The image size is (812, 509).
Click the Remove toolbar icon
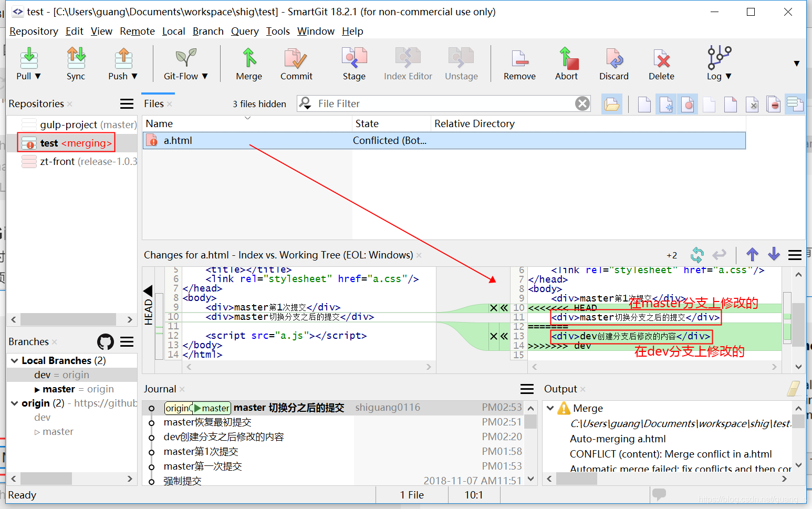coord(519,58)
